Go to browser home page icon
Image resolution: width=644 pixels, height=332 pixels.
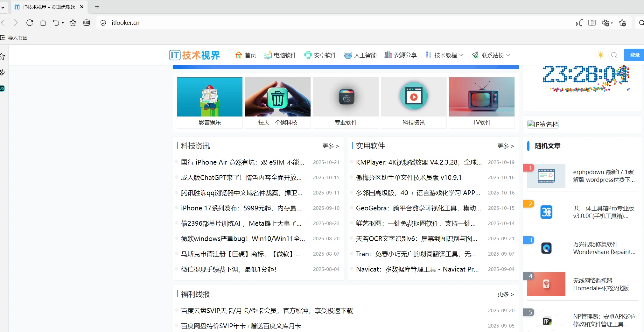[x=43, y=23]
